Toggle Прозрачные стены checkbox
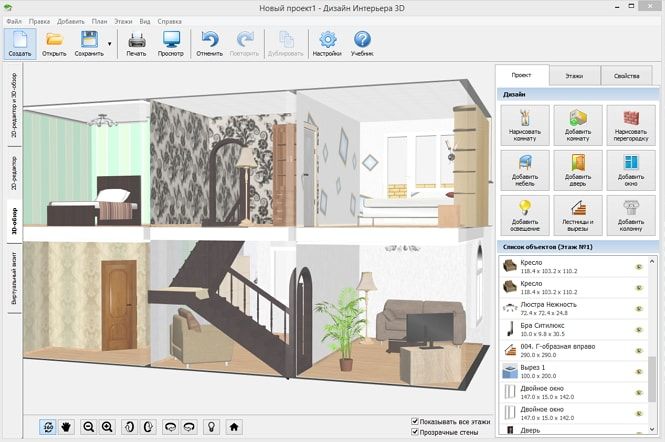 tap(415, 432)
